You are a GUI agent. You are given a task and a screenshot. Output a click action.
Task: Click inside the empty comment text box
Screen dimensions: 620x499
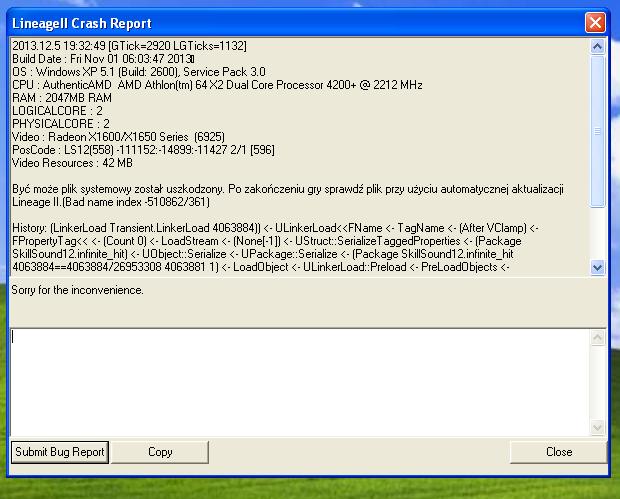300,382
